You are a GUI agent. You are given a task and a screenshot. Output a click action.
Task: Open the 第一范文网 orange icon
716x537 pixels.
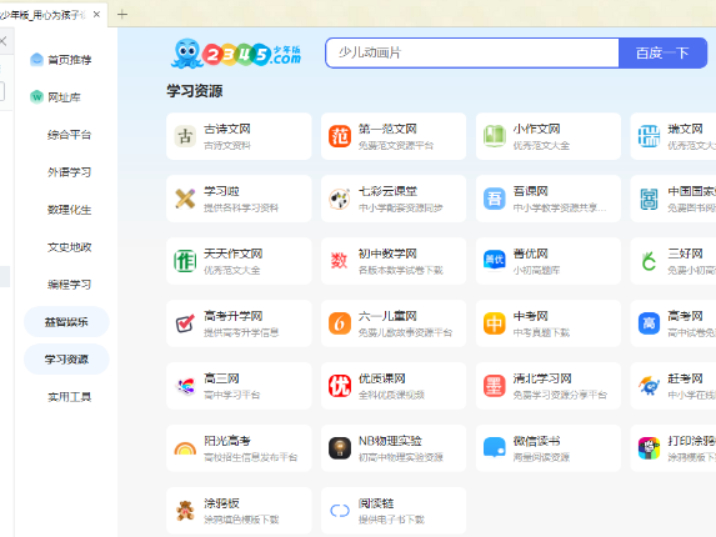tap(340, 136)
